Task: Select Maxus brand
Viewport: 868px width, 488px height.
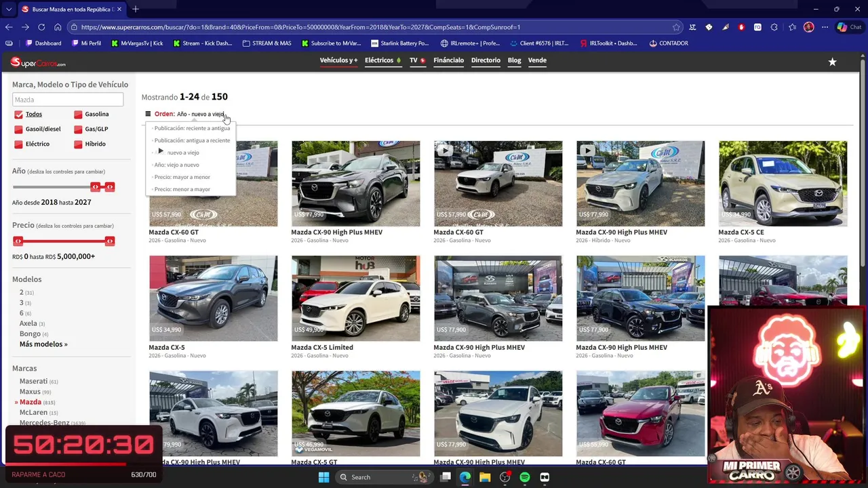Action: click(31, 392)
